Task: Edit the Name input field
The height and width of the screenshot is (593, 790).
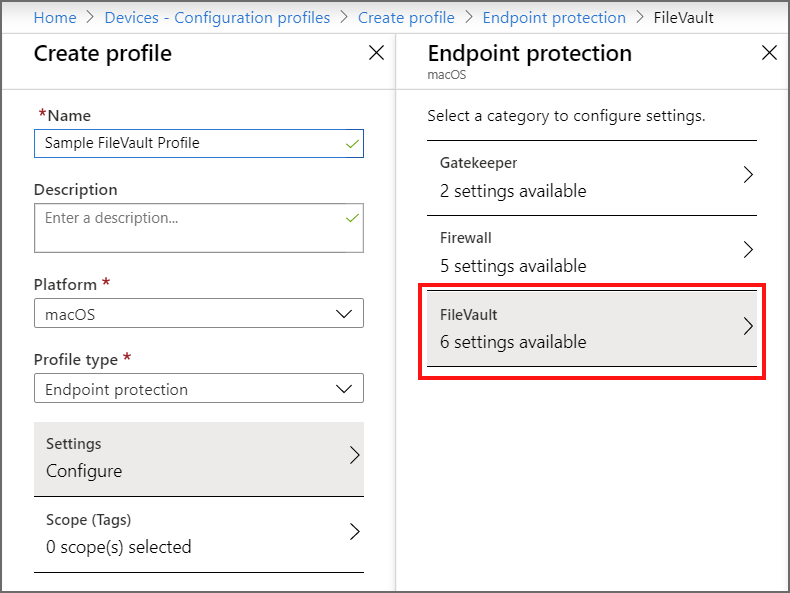Action: (190, 144)
